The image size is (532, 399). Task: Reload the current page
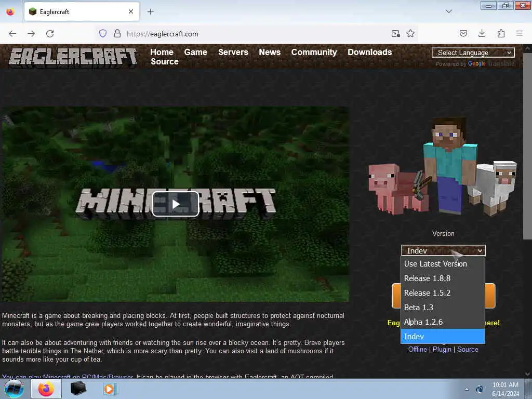click(x=50, y=34)
